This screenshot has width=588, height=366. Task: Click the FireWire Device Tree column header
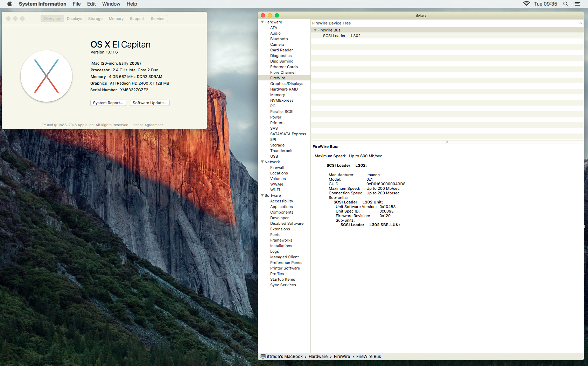pyautogui.click(x=447, y=23)
